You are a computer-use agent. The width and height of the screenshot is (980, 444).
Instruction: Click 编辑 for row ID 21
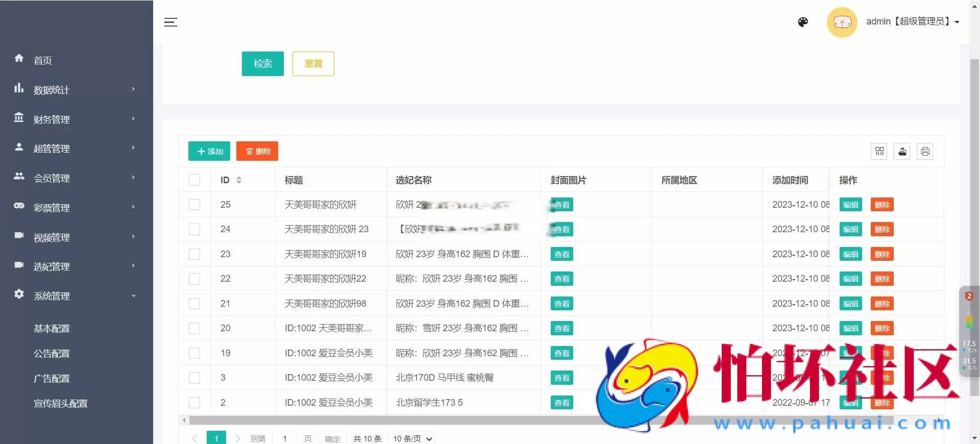tap(850, 304)
